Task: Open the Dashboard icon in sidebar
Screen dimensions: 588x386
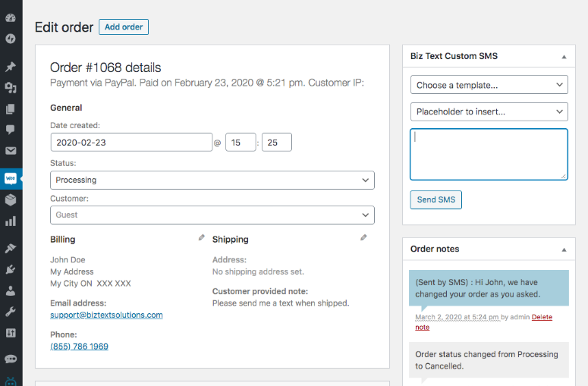Action: click(x=11, y=17)
